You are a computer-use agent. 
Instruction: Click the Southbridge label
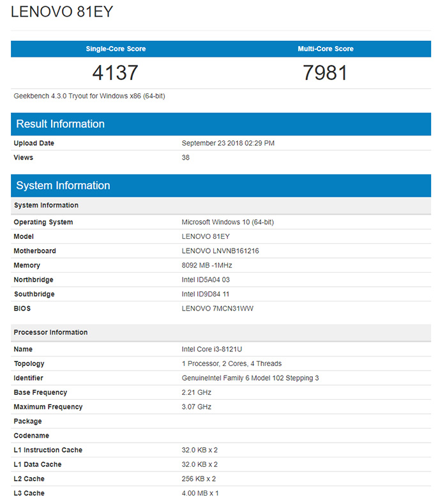[x=34, y=294]
